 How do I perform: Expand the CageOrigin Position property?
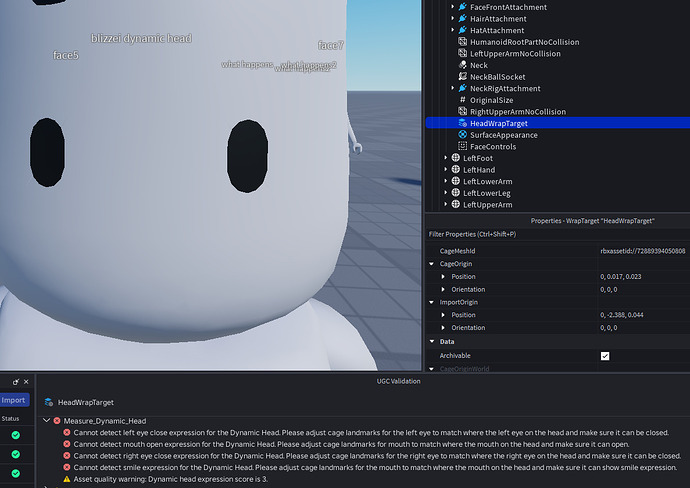coord(443,277)
